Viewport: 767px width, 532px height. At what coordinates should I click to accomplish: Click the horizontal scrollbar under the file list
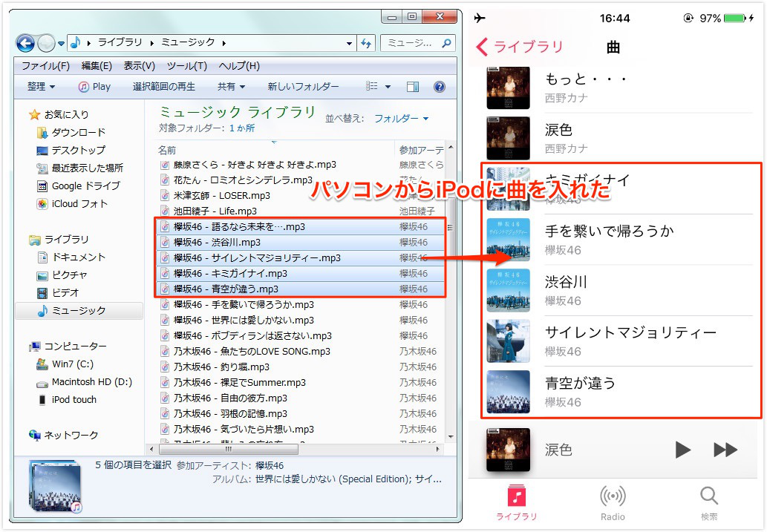[229, 449]
